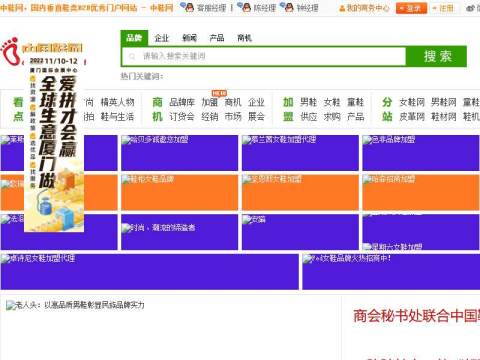The width and height of the screenshot is (480, 360).
Task: Contact 钟经理 via link
Action: click(307, 8)
